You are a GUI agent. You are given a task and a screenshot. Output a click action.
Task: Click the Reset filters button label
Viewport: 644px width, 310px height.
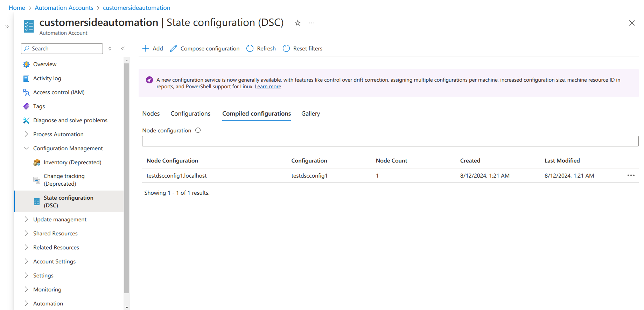click(x=308, y=48)
